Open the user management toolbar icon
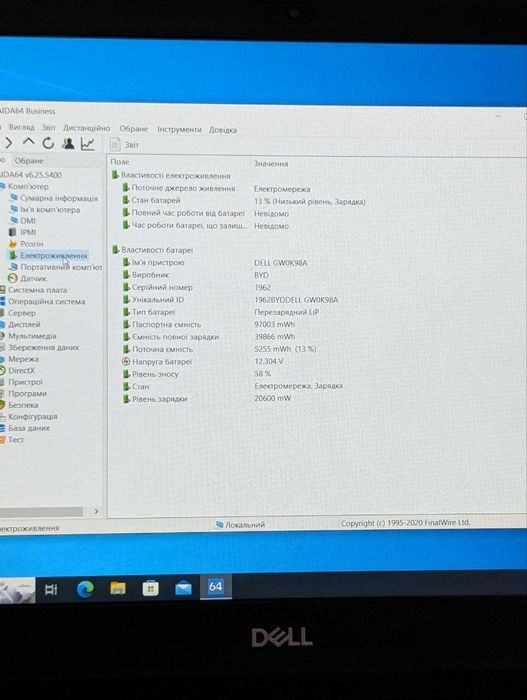 pyautogui.click(x=68, y=143)
